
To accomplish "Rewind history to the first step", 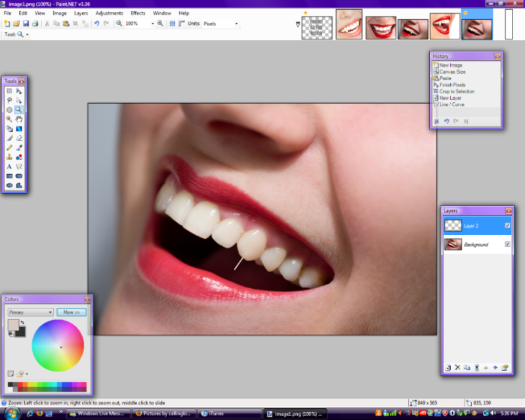I will tap(436, 121).
